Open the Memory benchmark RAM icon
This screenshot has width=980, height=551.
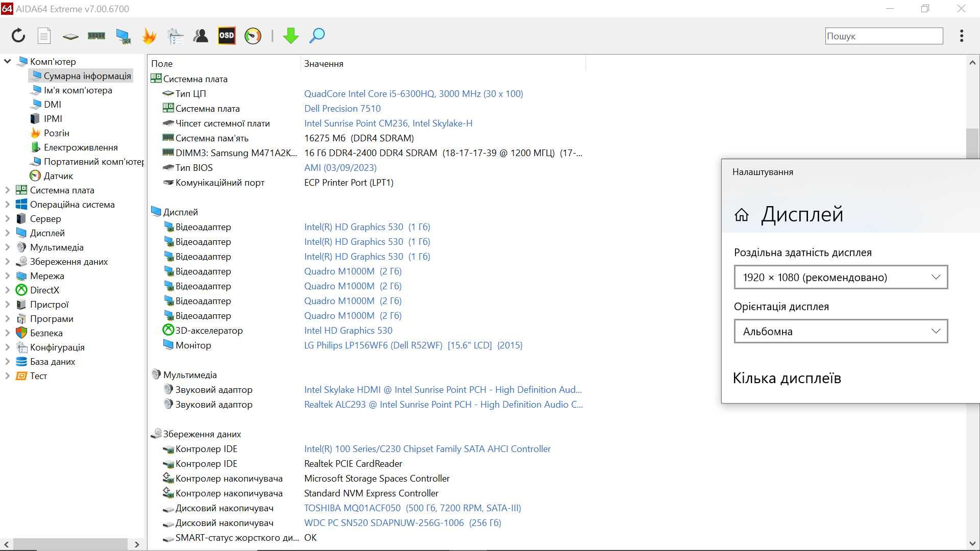(x=96, y=36)
